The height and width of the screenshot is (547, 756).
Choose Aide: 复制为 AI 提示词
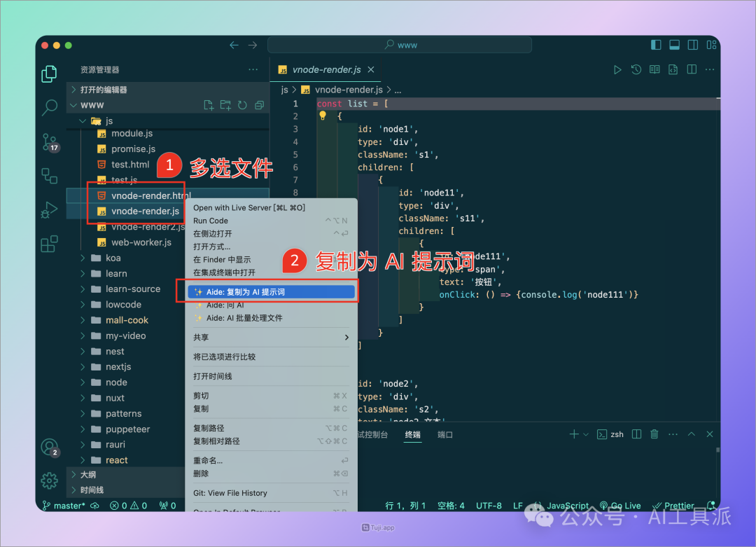point(271,292)
